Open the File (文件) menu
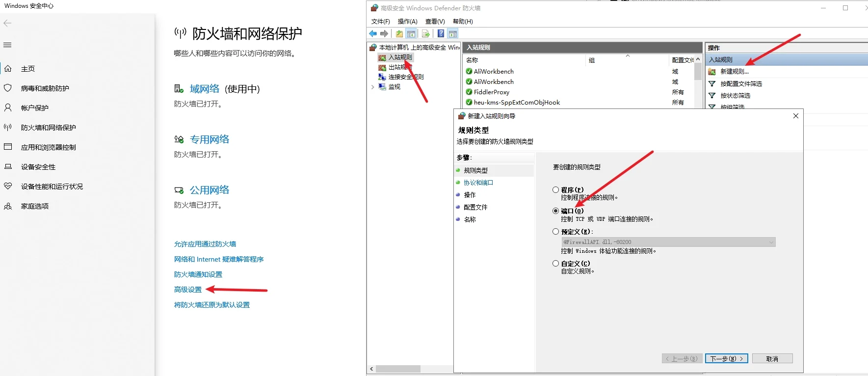868x376 pixels. (381, 22)
